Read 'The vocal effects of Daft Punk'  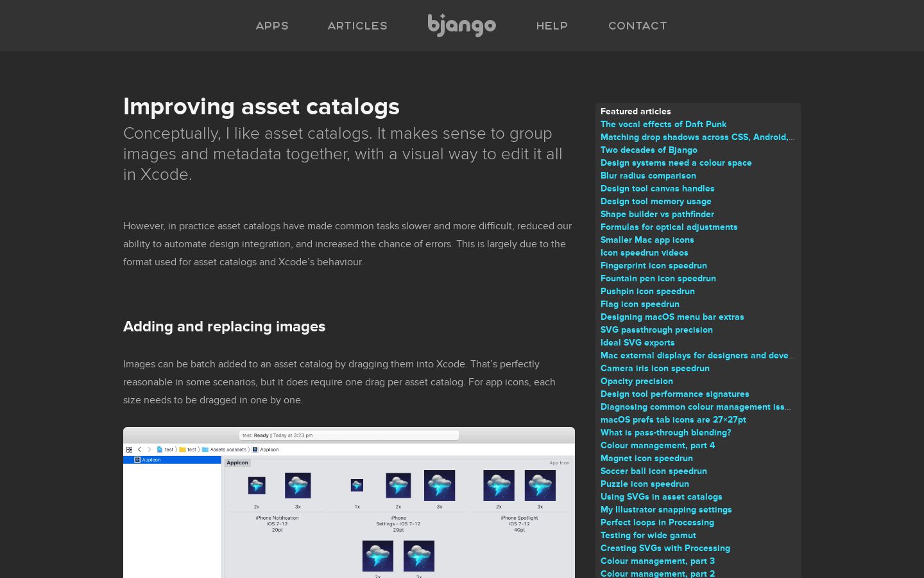tap(663, 124)
